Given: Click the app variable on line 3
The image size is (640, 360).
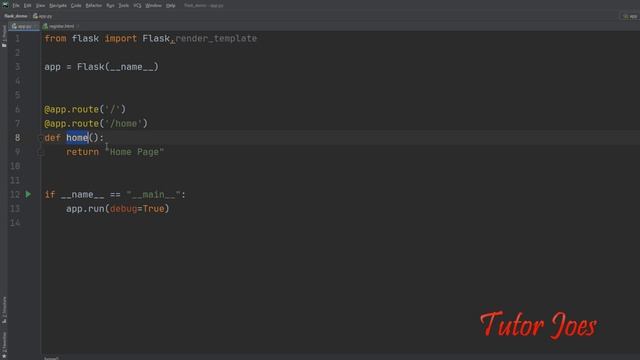Looking at the screenshot, I should (x=53, y=67).
